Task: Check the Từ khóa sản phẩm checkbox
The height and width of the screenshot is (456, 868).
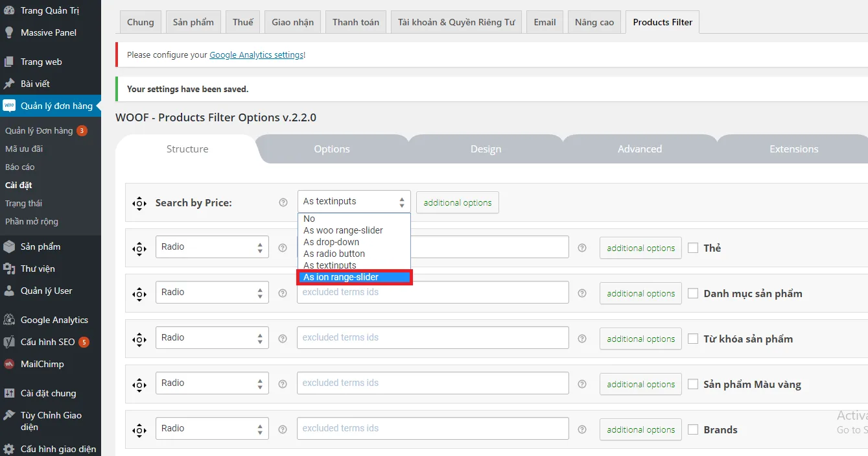Action: pos(693,339)
